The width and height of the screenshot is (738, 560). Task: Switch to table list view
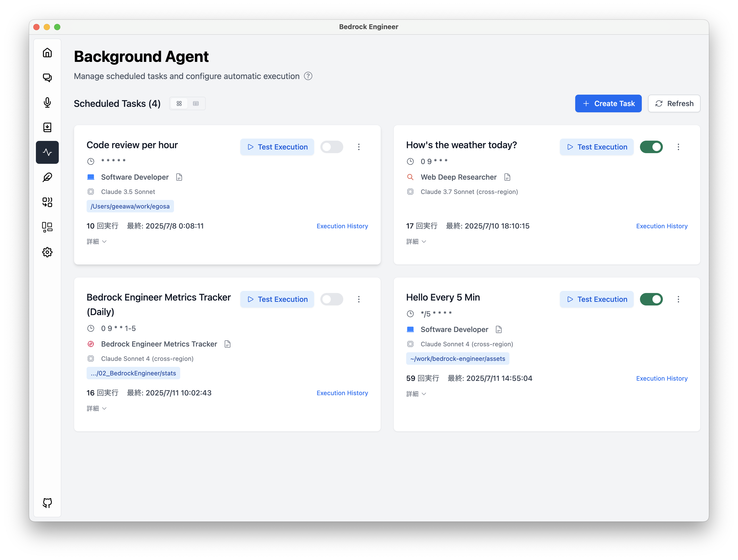coord(196,103)
